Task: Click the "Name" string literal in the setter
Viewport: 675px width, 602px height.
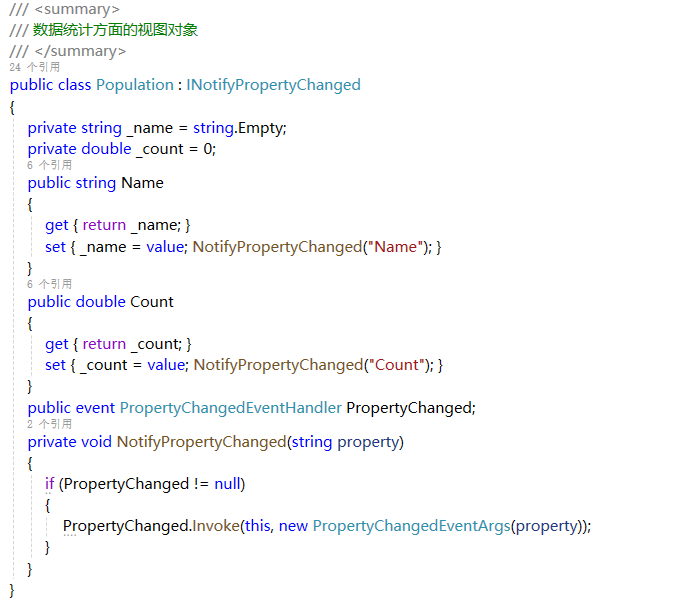Action: coord(396,247)
